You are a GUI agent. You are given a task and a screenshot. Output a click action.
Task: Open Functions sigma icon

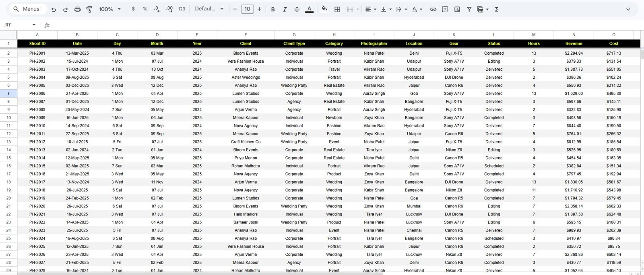(497, 9)
